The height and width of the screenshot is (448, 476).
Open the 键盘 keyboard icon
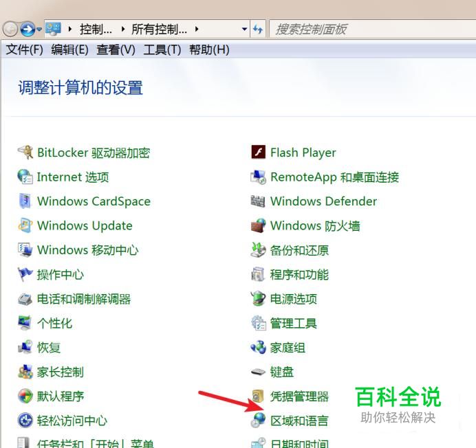tap(259, 372)
